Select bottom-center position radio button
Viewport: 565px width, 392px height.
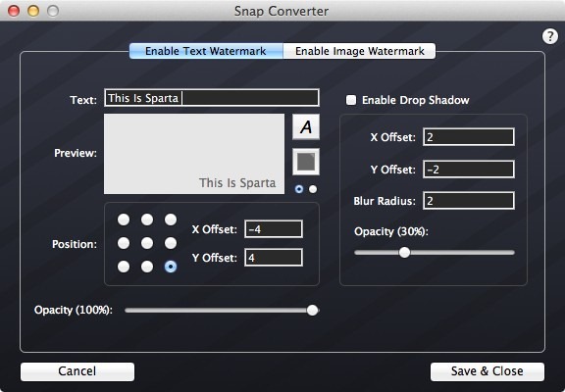tap(147, 267)
